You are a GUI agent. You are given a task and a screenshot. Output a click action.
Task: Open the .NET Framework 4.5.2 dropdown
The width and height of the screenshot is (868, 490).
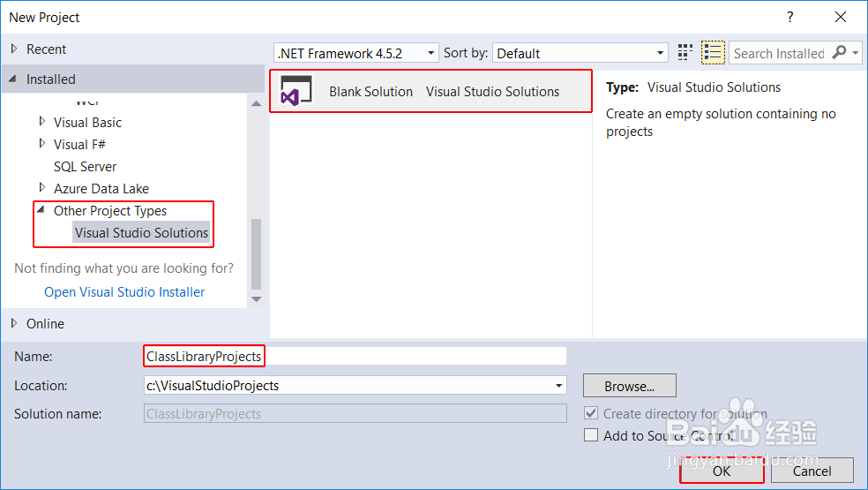point(356,53)
